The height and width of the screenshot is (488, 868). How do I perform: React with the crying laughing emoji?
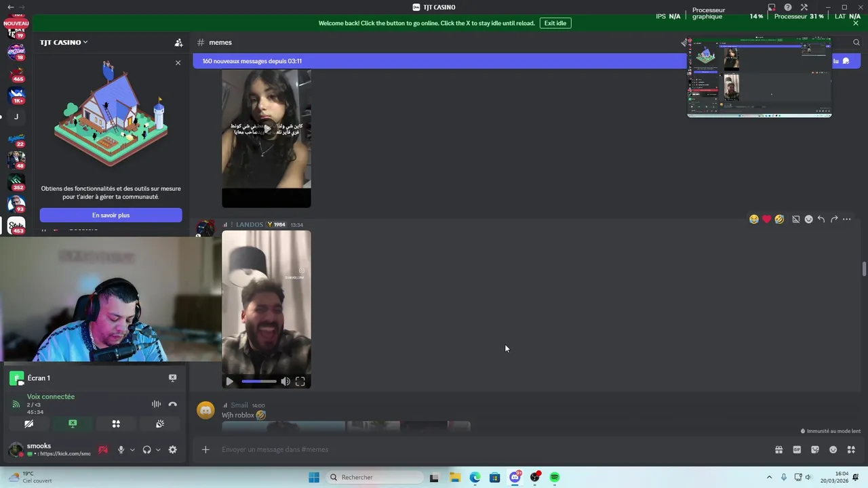(x=753, y=219)
